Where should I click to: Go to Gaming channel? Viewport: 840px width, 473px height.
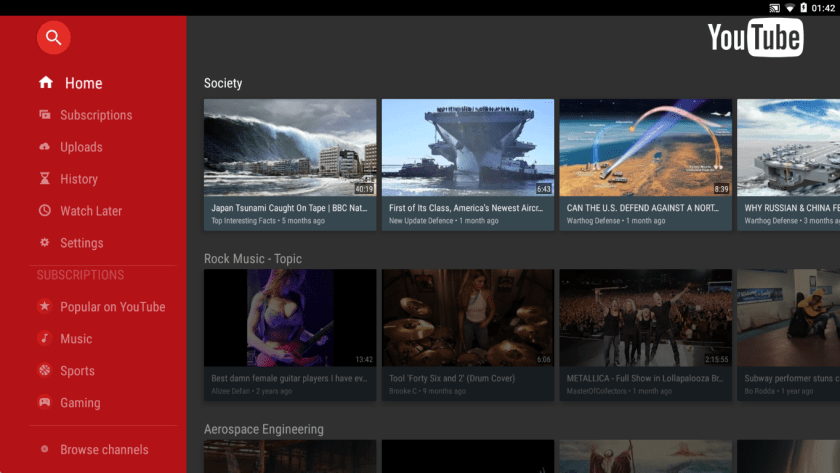tap(80, 403)
